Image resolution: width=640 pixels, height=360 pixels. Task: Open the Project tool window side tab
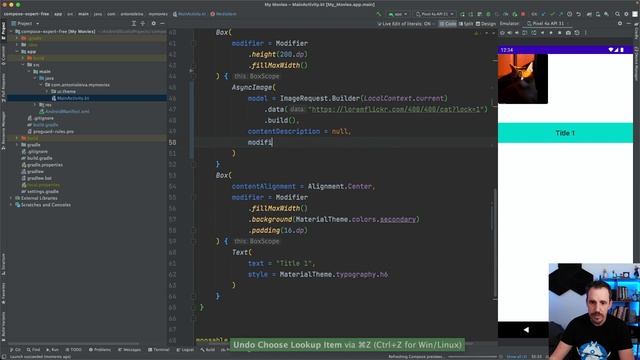[3, 32]
